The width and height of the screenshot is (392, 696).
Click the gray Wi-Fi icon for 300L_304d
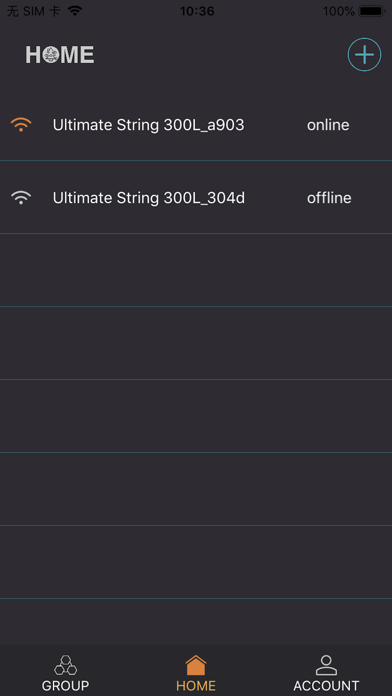pyautogui.click(x=21, y=198)
